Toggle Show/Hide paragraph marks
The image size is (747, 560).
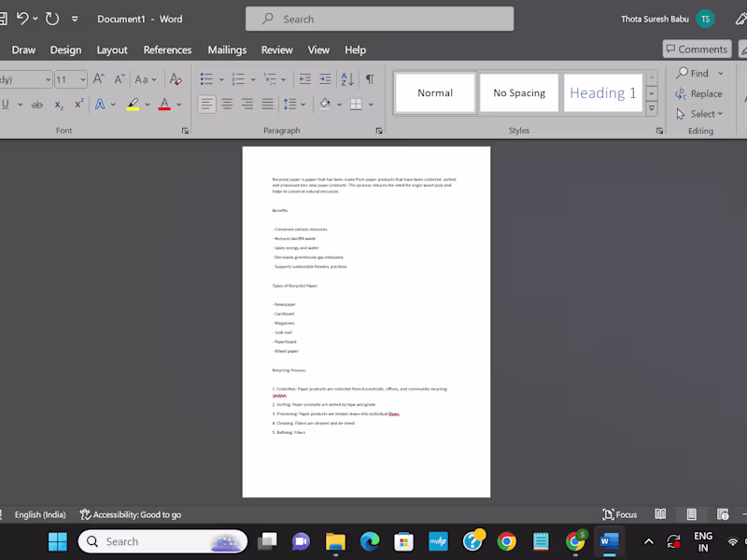click(x=370, y=79)
